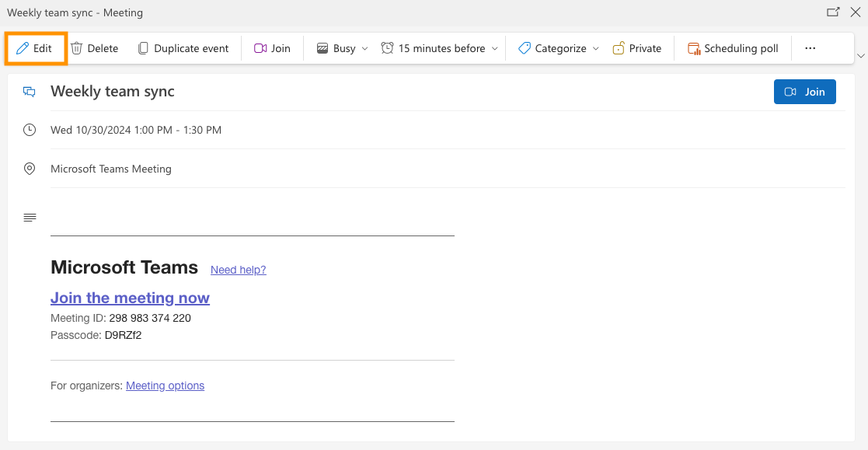
Task: Open the 15 minutes before reminder dropdown
Action: (x=494, y=48)
